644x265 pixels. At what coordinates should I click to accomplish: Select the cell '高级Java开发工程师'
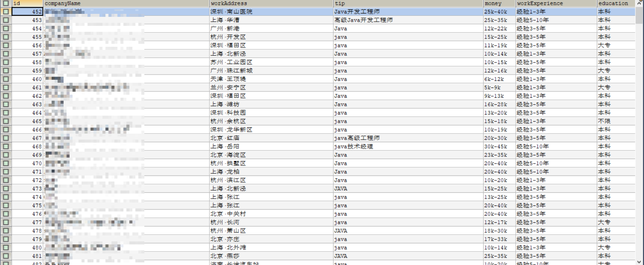pos(408,20)
